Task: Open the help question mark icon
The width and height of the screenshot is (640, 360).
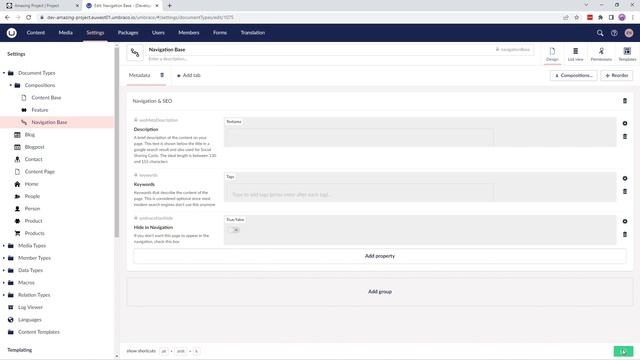Action: 614,33
